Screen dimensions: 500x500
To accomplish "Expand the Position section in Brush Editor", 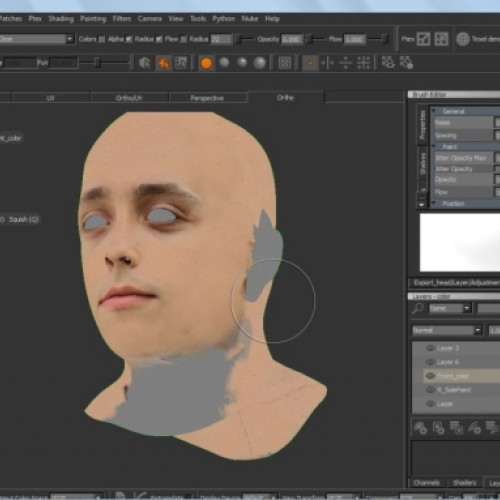I will [x=434, y=203].
